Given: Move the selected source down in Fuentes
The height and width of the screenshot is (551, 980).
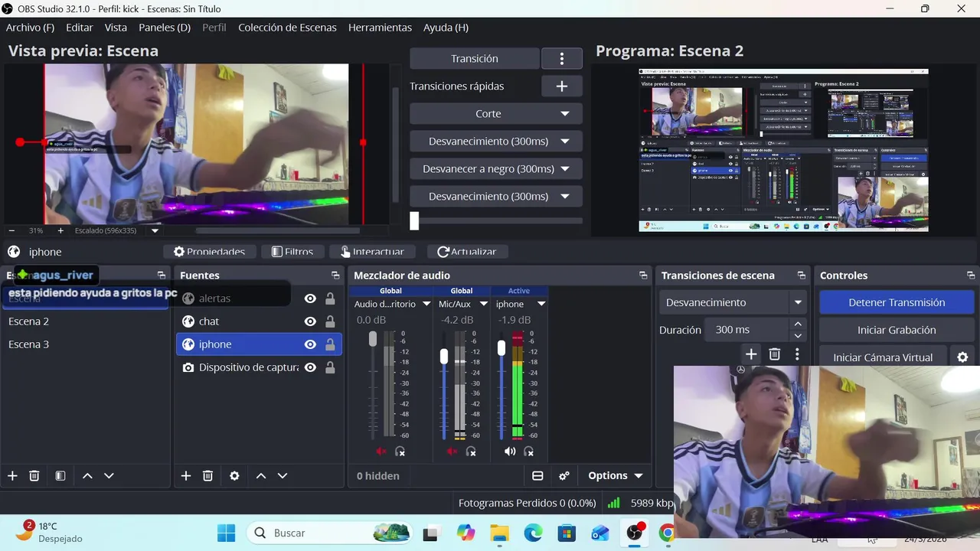Looking at the screenshot, I should coord(283,476).
